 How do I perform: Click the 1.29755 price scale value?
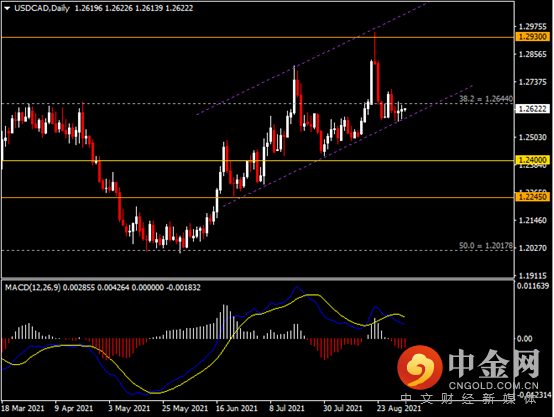click(x=532, y=27)
